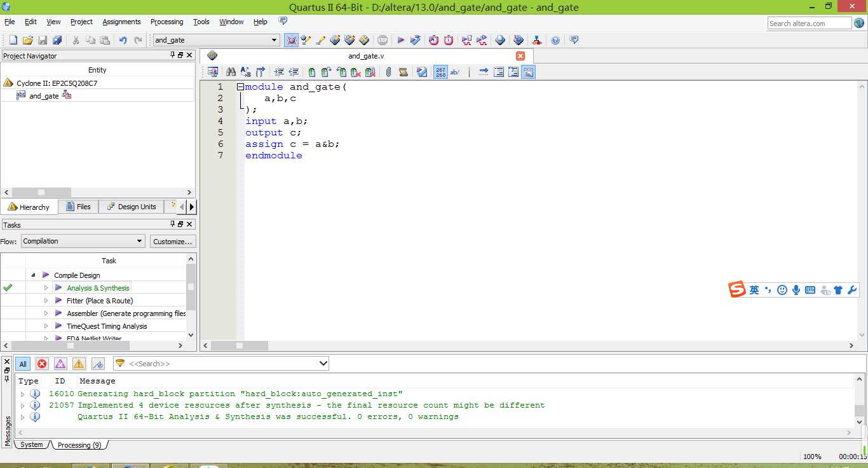Toggle the bookmark icon in the editor toolbar
This screenshot has width=868, height=468.
tap(311, 72)
